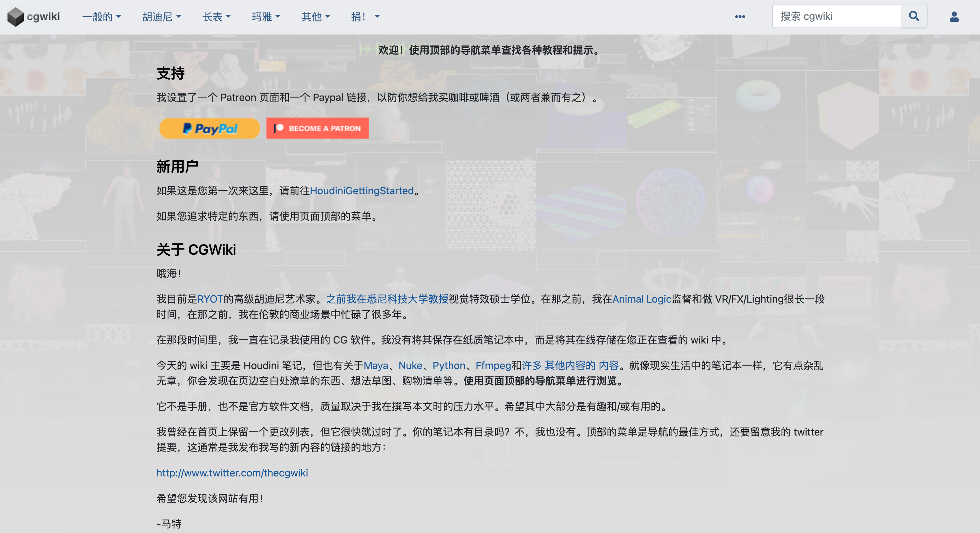Expand the 玛雅 dropdown menu
Image resolution: width=980 pixels, height=533 pixels.
[266, 17]
